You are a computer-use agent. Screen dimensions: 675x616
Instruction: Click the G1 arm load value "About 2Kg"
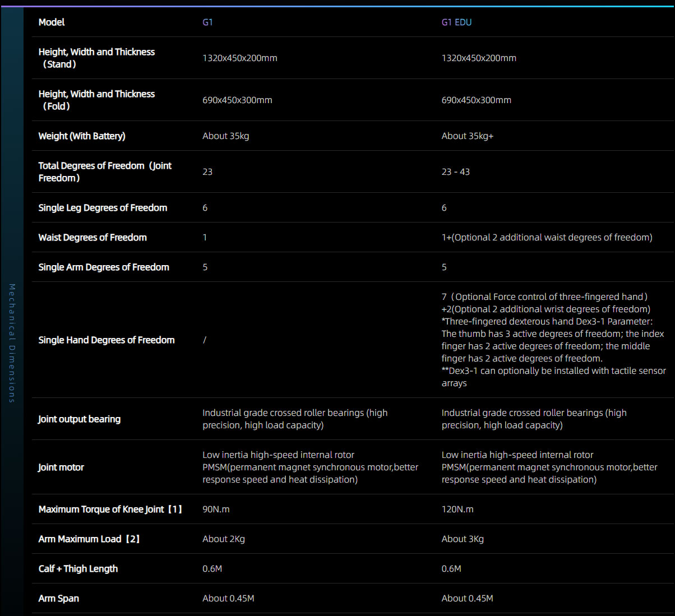[224, 539]
